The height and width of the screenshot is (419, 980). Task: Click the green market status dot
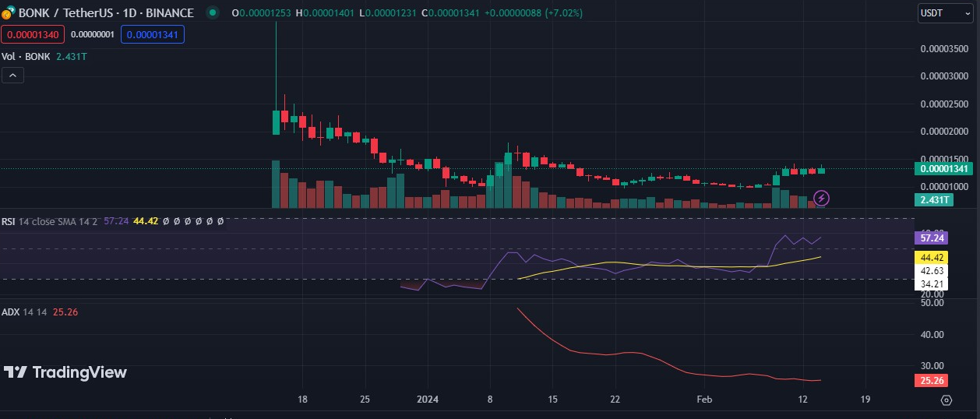(212, 13)
